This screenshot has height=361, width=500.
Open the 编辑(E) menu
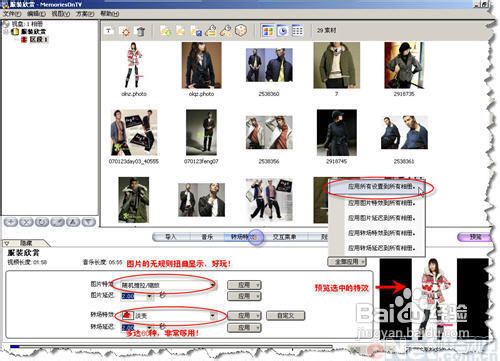(x=36, y=14)
